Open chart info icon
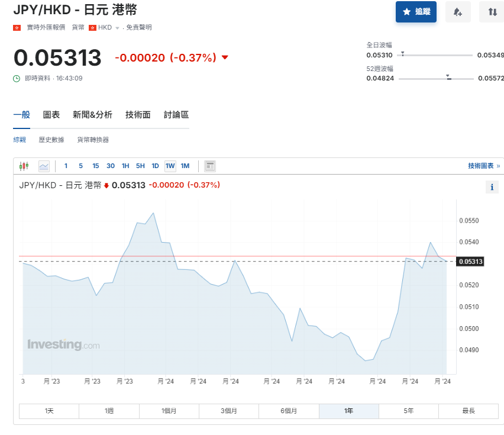This screenshot has height=435, width=504. pyautogui.click(x=492, y=188)
